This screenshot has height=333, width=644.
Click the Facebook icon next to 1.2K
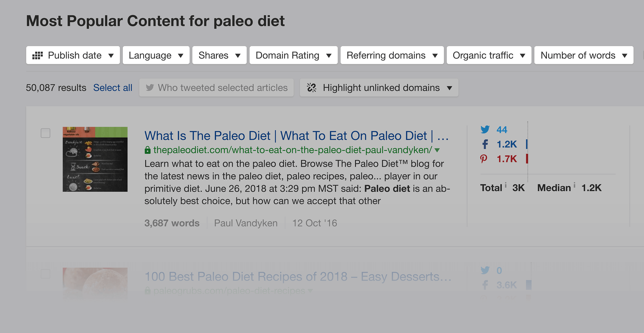coord(485,144)
